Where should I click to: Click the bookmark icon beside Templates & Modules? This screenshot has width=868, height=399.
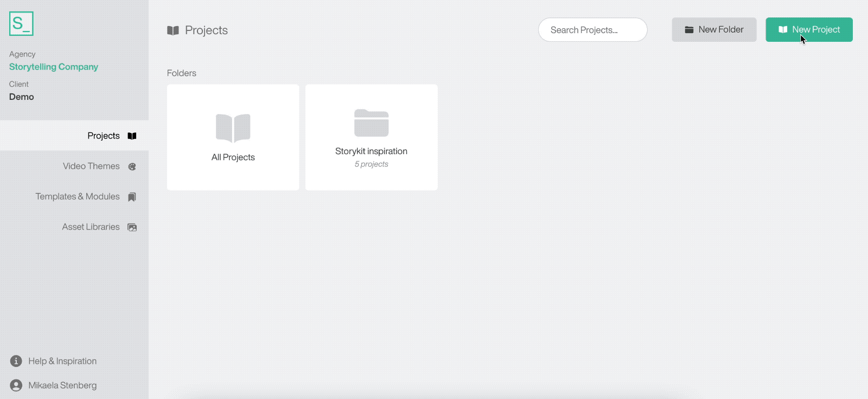point(132,197)
